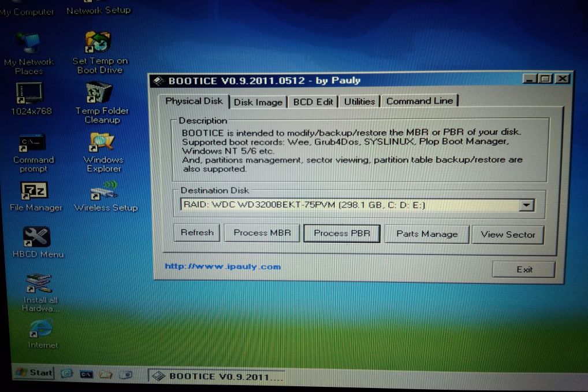Close the BOOTICE window

point(562,79)
